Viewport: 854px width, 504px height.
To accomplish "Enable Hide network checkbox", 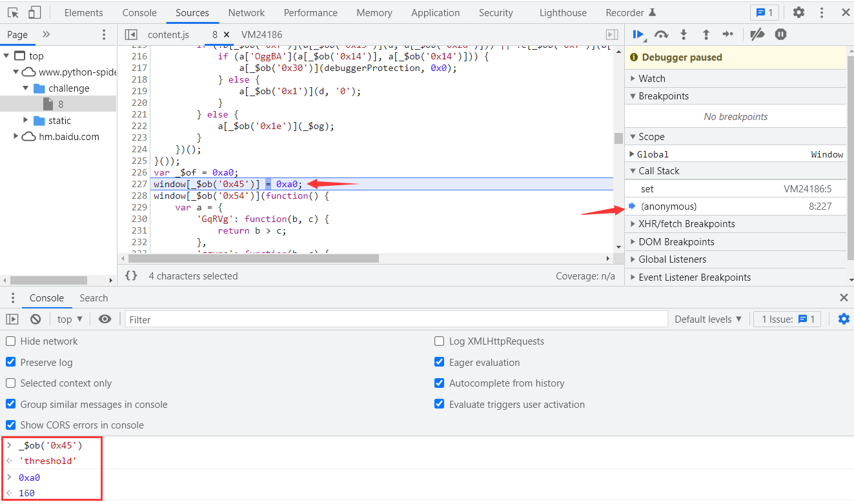I will pos(11,341).
